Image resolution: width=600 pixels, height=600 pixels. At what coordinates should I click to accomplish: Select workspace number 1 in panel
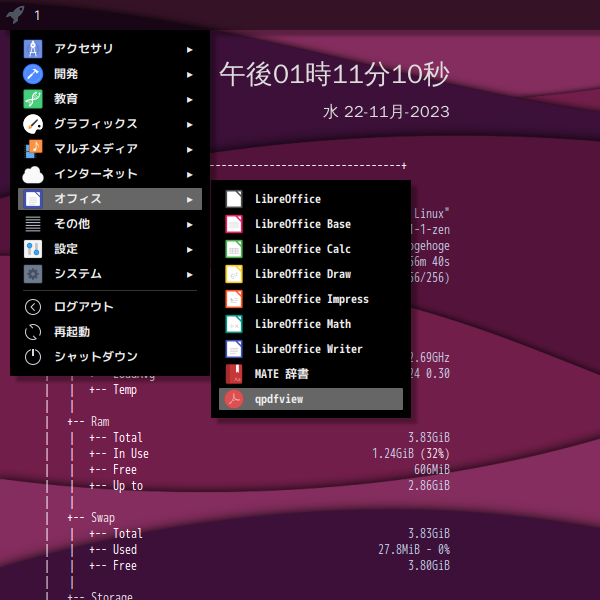(37, 15)
